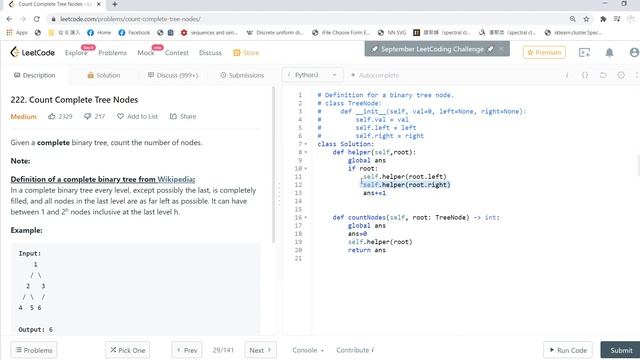The width and height of the screenshot is (640, 360).
Task: Switch to the Submissions tab
Action: coord(242,75)
